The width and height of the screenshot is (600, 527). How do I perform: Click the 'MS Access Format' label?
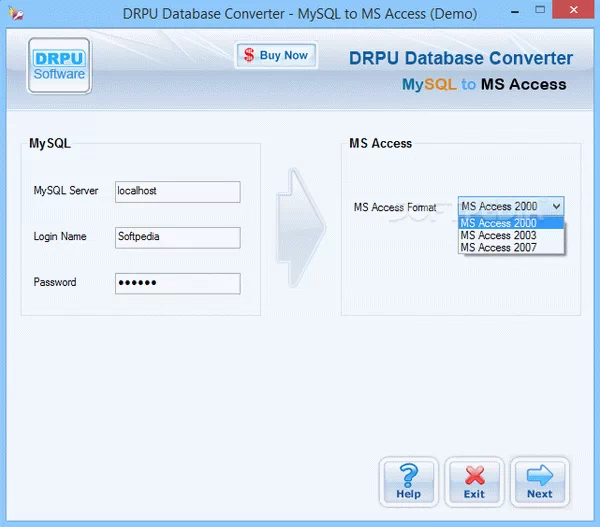point(395,207)
